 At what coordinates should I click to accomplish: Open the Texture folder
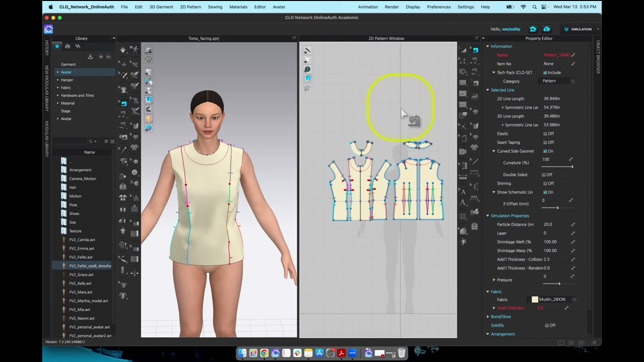coord(75,231)
